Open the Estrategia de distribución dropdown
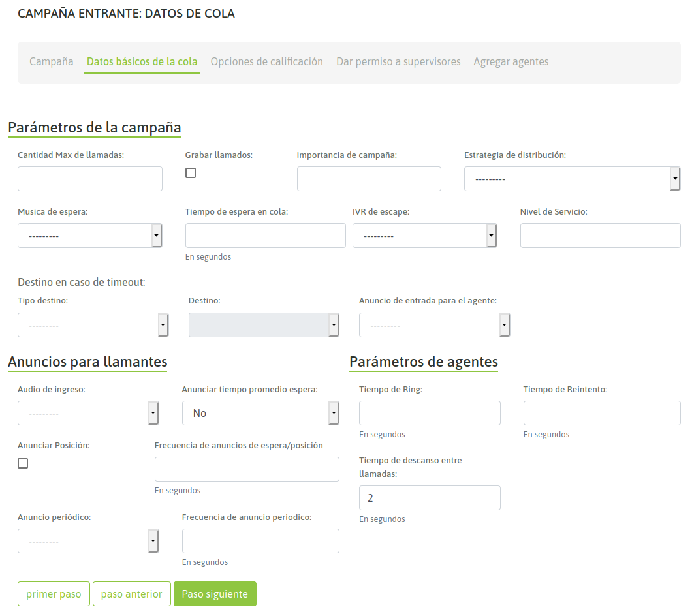 coord(572,179)
